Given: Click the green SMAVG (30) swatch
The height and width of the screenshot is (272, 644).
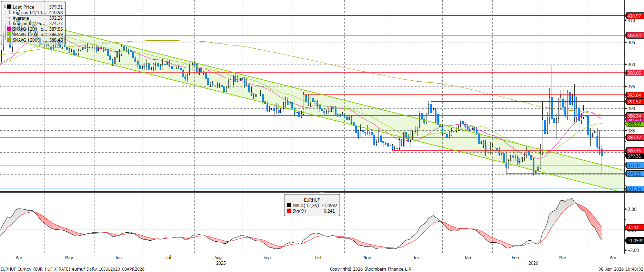Looking at the screenshot, I should click(9, 34).
